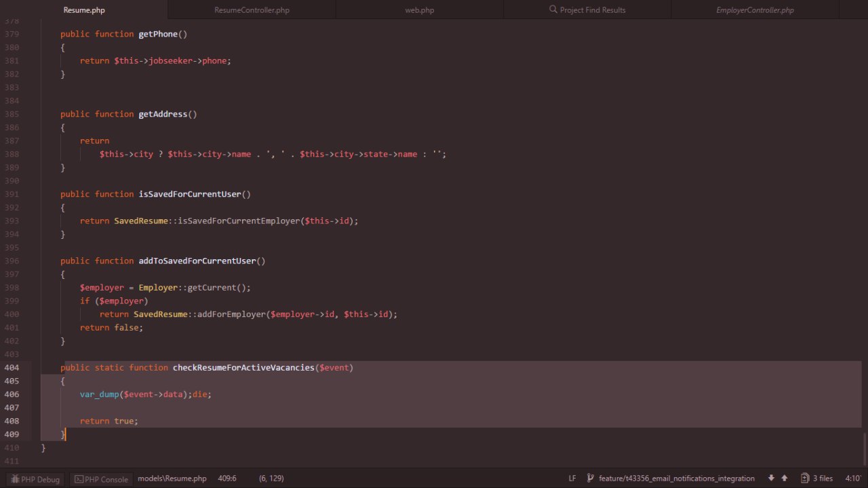Image resolution: width=868 pixels, height=488 pixels.
Task: Click on the getAddress function name
Action: 163,114
